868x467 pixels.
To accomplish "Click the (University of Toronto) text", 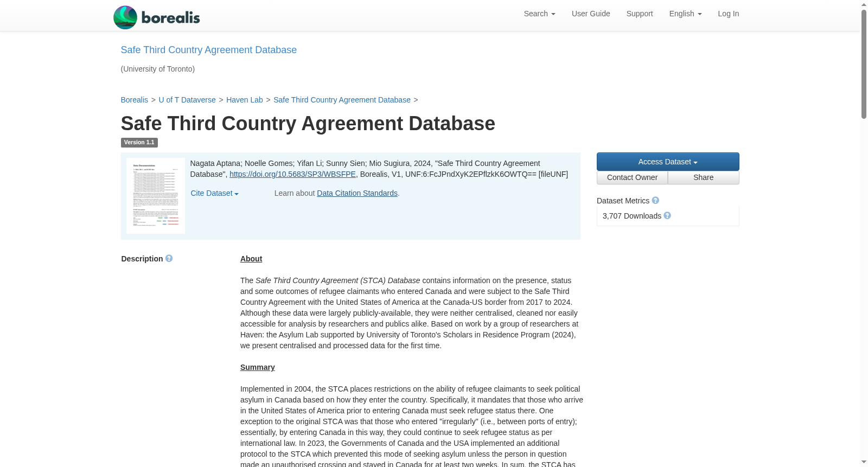I will [x=157, y=69].
